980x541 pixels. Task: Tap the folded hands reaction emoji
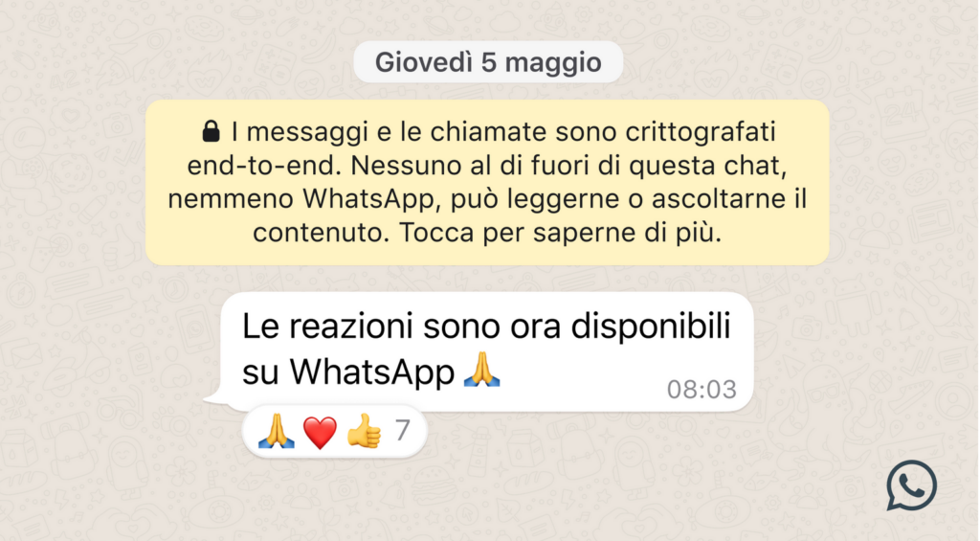[277, 431]
